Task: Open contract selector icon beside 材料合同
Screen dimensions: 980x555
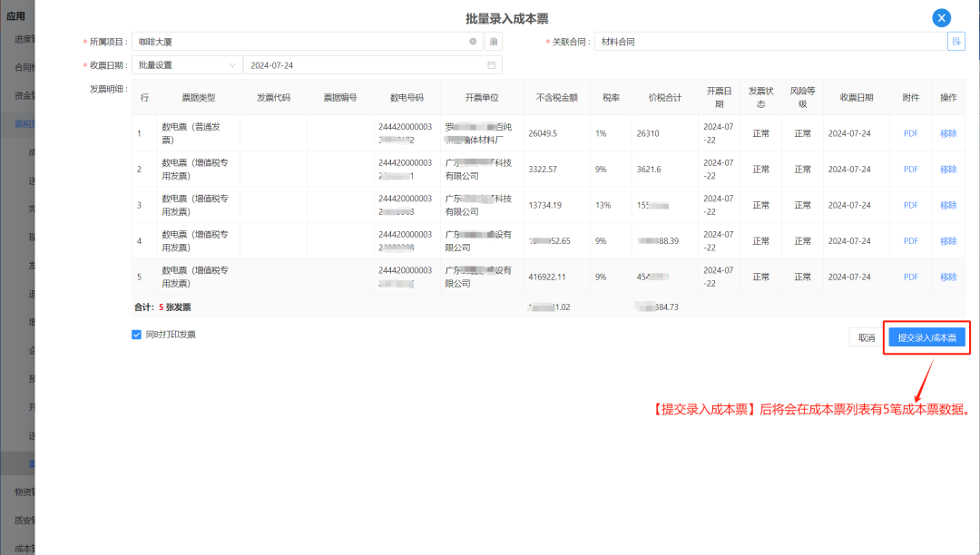Action: click(x=955, y=42)
